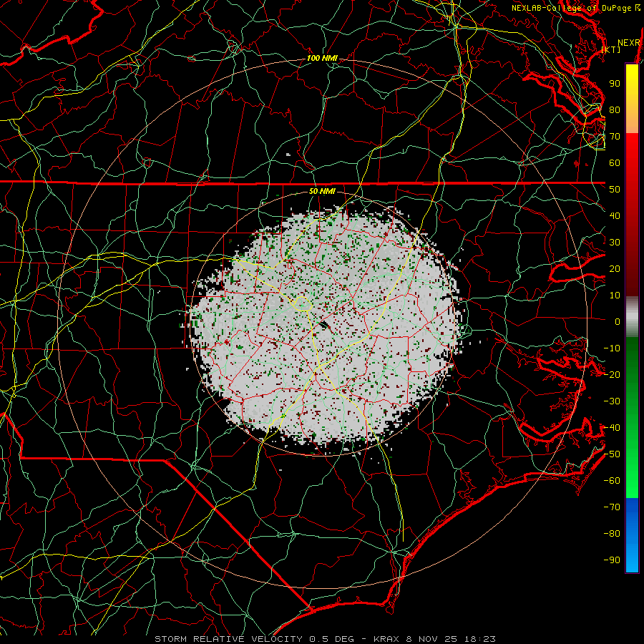Click the "50 NMI" range ring label
644x644 pixels.
click(x=322, y=191)
